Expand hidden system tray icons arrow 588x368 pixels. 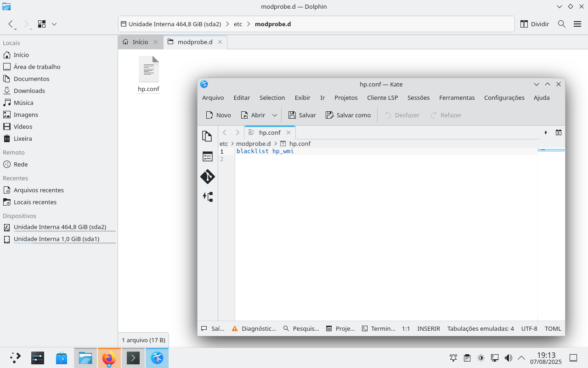click(x=521, y=358)
